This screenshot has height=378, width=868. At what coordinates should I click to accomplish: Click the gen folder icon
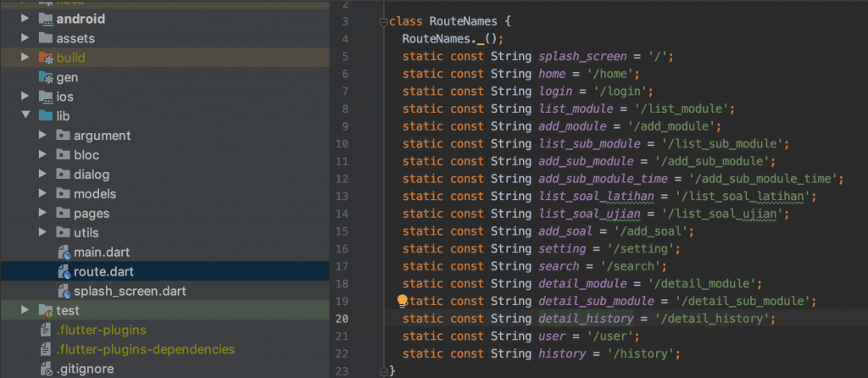point(46,77)
